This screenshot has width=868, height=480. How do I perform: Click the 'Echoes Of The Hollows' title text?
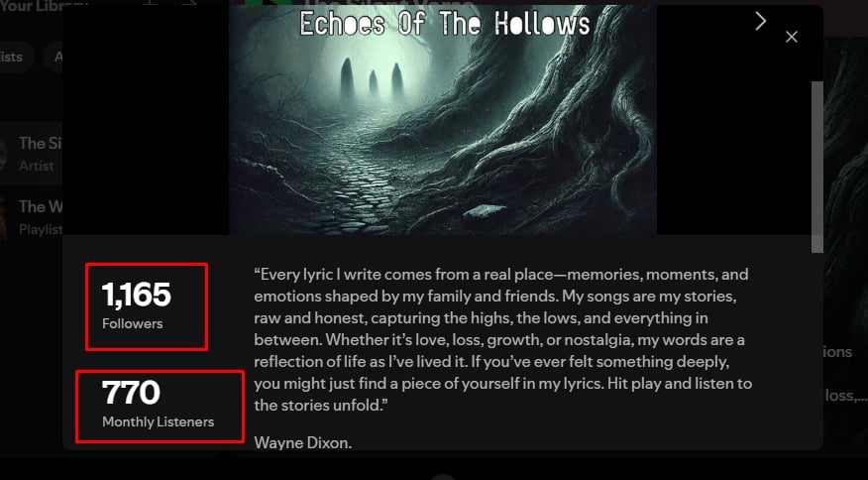pos(445,23)
